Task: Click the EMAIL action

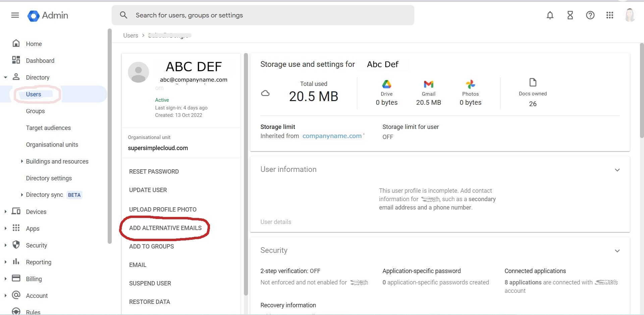Action: pyautogui.click(x=138, y=265)
